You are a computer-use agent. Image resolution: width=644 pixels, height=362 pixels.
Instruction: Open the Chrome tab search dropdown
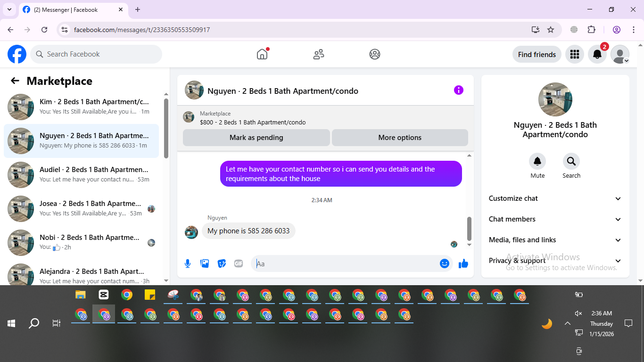coord(9,9)
